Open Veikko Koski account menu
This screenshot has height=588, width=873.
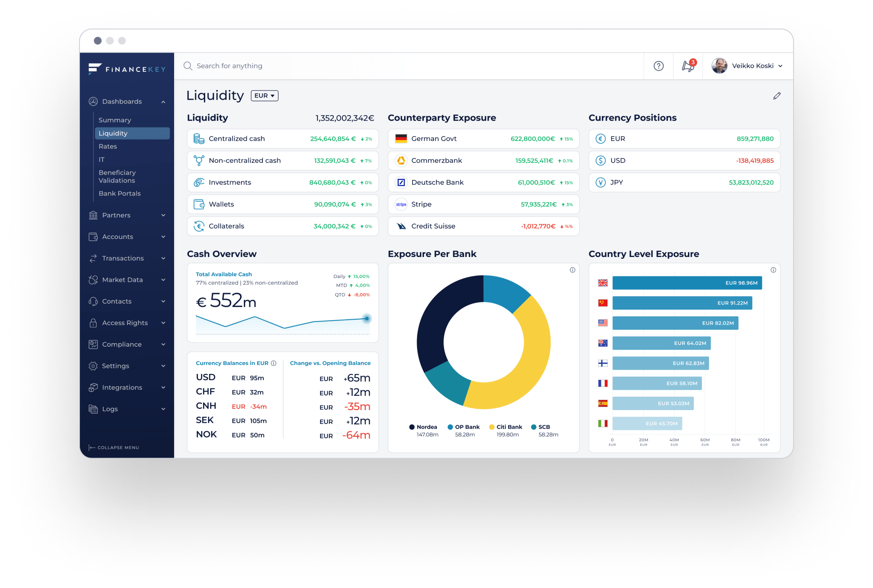coord(747,66)
